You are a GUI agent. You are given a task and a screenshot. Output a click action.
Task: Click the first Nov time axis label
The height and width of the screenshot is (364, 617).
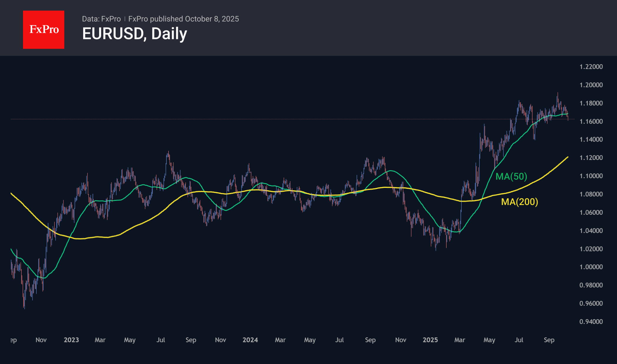pos(41,340)
